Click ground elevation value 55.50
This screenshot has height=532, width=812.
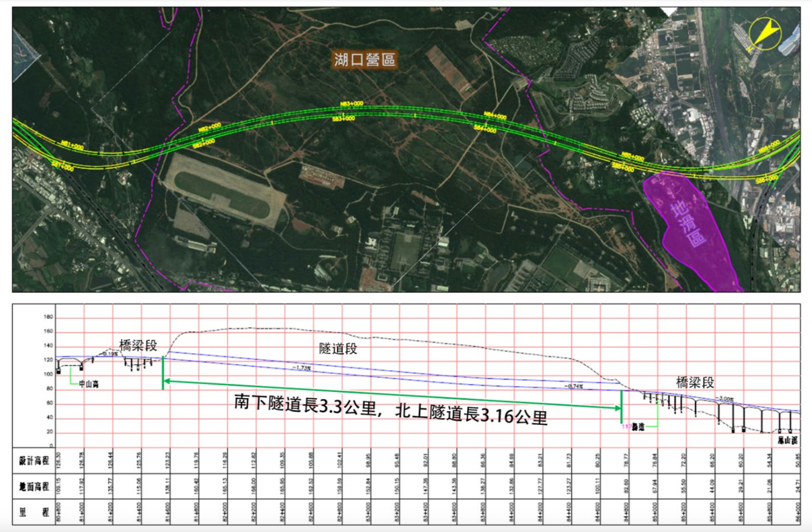[x=683, y=486]
